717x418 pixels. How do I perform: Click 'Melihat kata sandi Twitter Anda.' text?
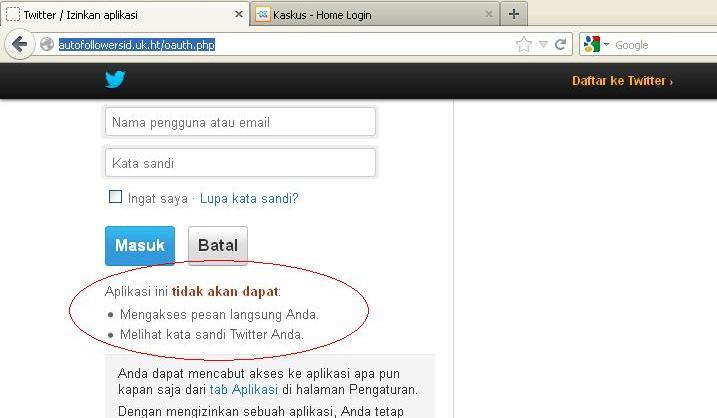(x=212, y=334)
